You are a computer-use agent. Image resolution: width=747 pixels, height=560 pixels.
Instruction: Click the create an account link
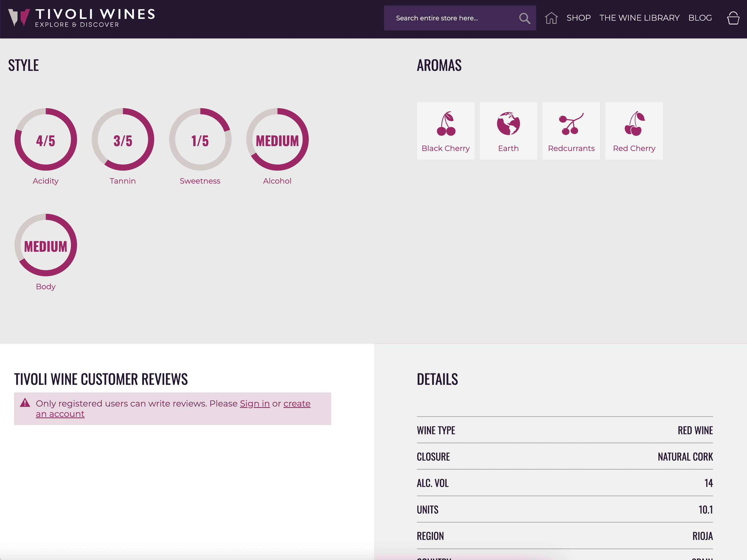297,404
